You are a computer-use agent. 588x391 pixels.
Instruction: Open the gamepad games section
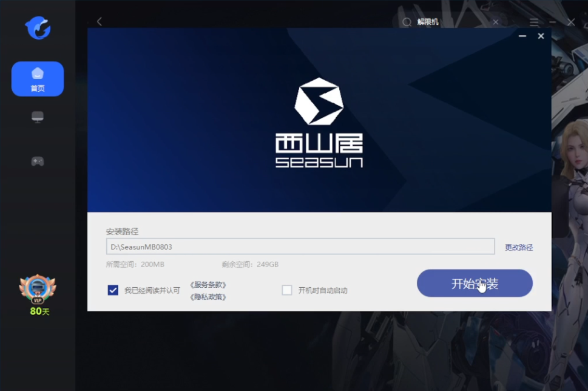point(38,161)
